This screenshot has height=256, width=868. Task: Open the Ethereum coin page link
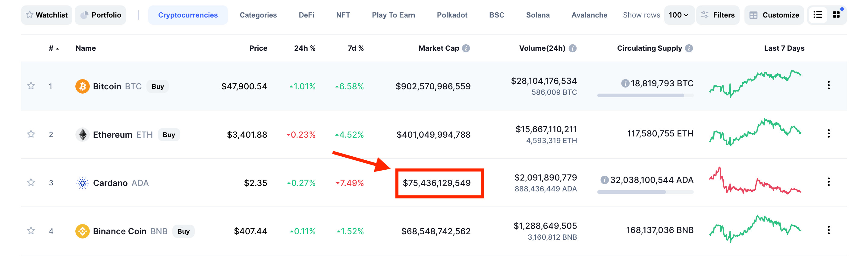tap(112, 135)
